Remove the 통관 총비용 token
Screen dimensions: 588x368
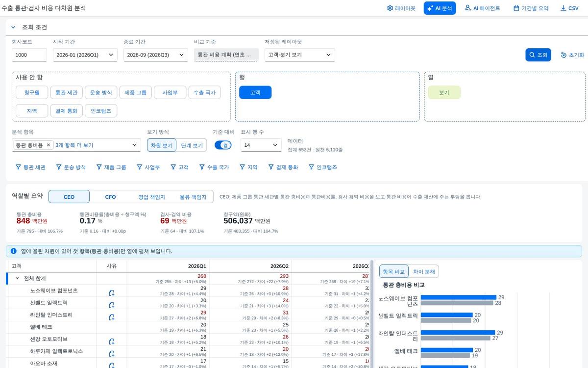pyautogui.click(x=49, y=145)
